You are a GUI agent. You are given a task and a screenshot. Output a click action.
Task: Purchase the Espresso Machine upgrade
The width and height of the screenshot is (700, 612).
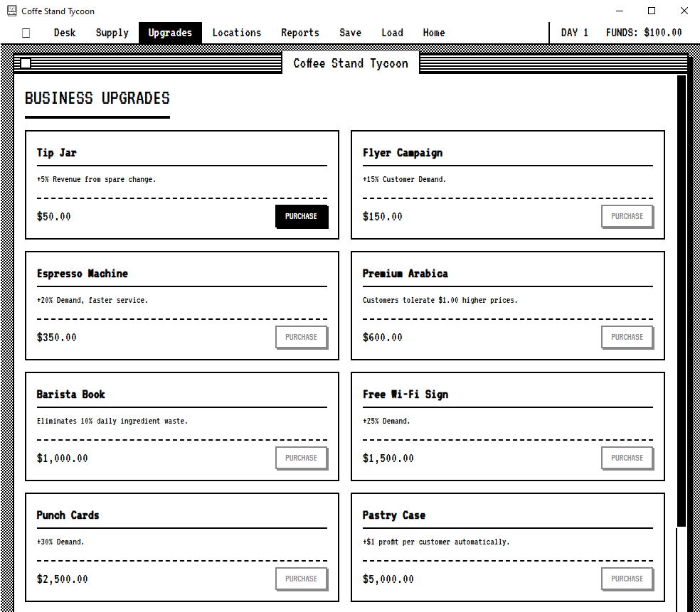302,338
